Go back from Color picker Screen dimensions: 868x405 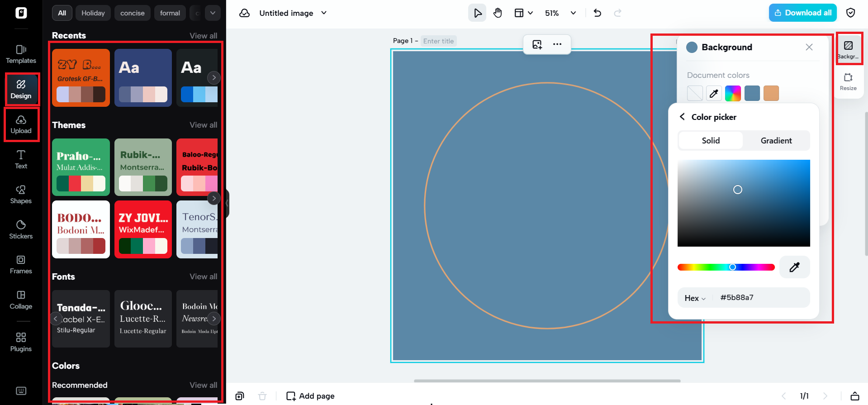[682, 117]
